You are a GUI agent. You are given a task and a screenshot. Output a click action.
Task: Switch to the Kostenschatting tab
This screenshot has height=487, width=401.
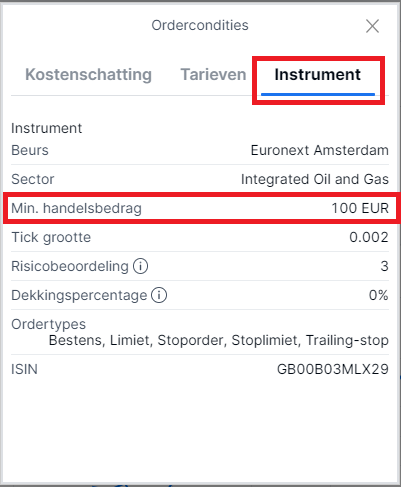pos(88,74)
